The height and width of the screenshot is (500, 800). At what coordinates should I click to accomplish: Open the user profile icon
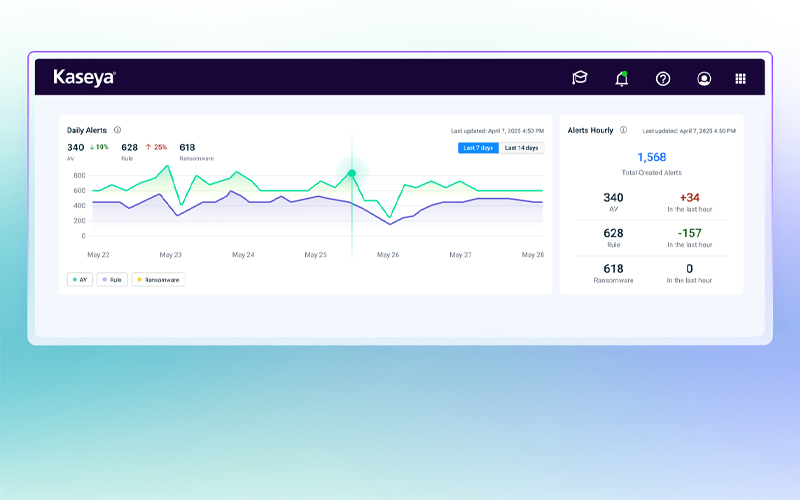point(704,78)
